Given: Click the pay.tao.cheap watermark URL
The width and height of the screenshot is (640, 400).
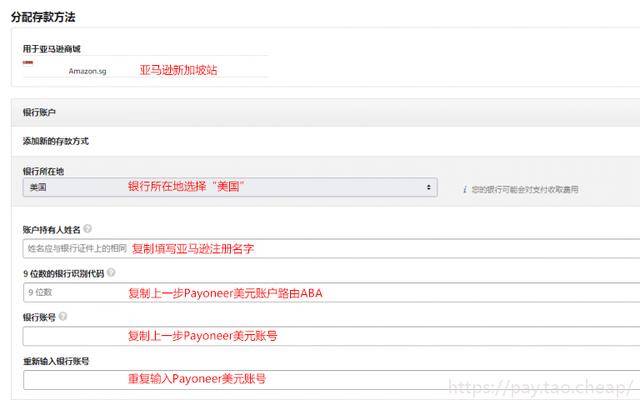Looking at the screenshot, I should [x=540, y=384].
